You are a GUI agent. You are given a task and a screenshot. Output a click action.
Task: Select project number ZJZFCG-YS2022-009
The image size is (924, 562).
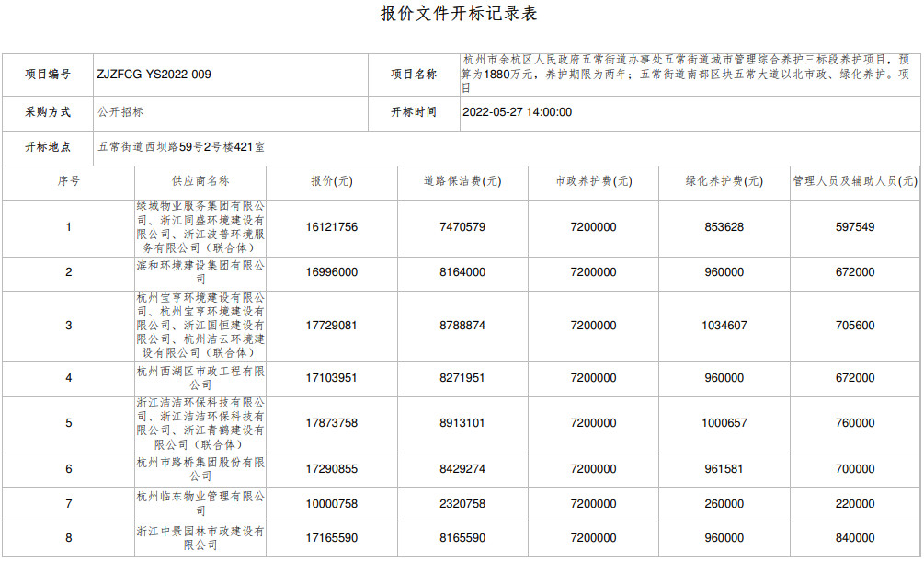click(x=154, y=75)
